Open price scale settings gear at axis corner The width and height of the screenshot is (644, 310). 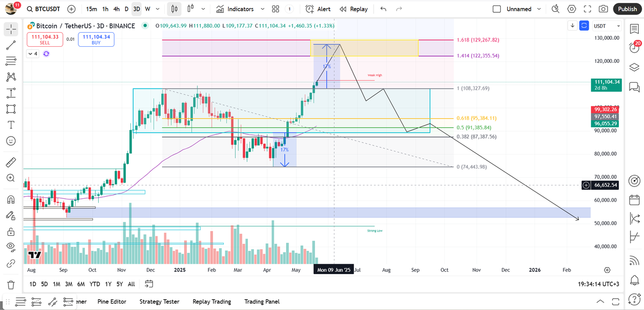607,270
